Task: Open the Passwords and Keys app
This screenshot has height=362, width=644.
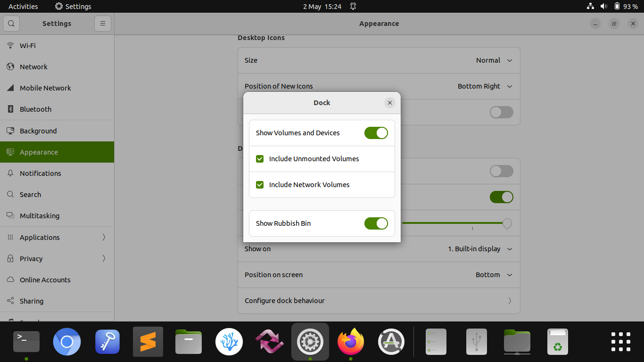Action: click(107, 341)
